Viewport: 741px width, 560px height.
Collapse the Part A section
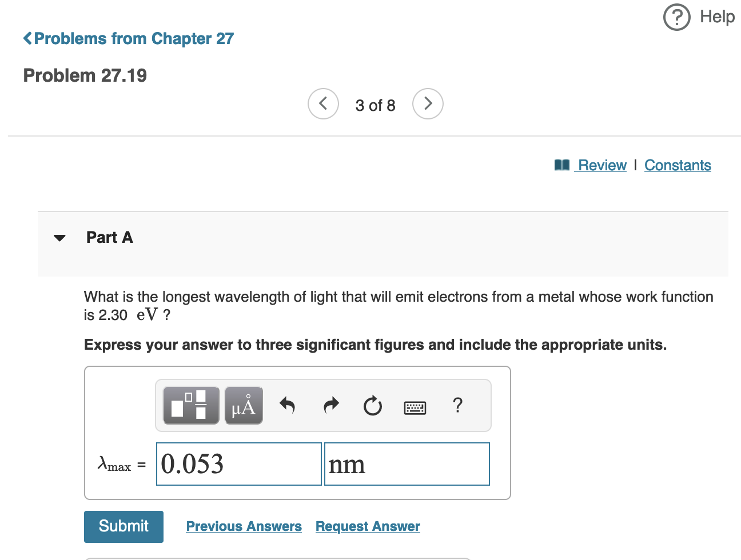click(x=59, y=238)
